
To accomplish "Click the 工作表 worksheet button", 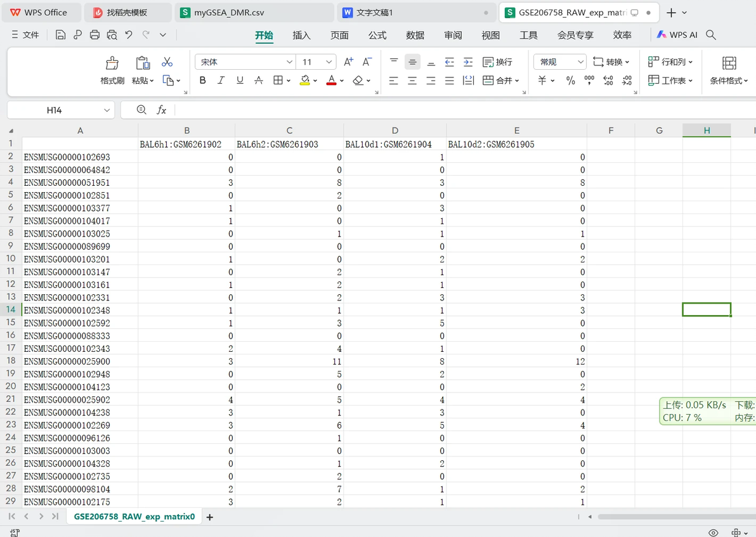I will pyautogui.click(x=670, y=81).
